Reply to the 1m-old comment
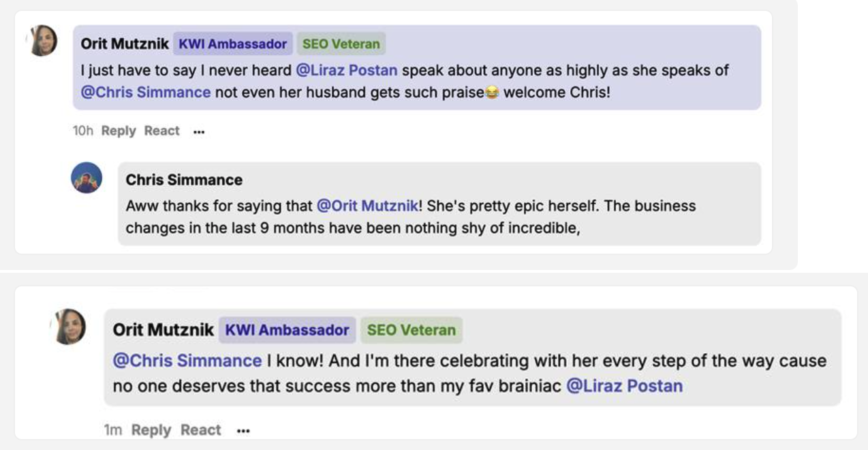The image size is (868, 450). pos(151,430)
